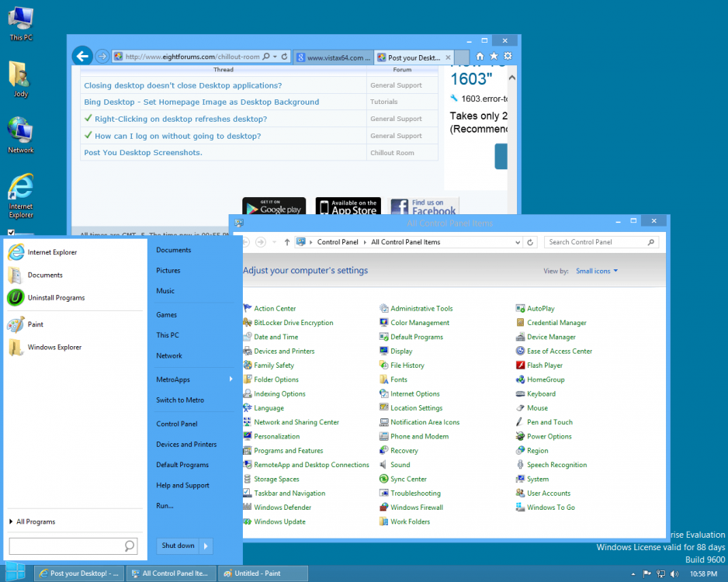The height and width of the screenshot is (582, 728).
Task: Click the Find us on Facebook badge
Action: (x=424, y=206)
